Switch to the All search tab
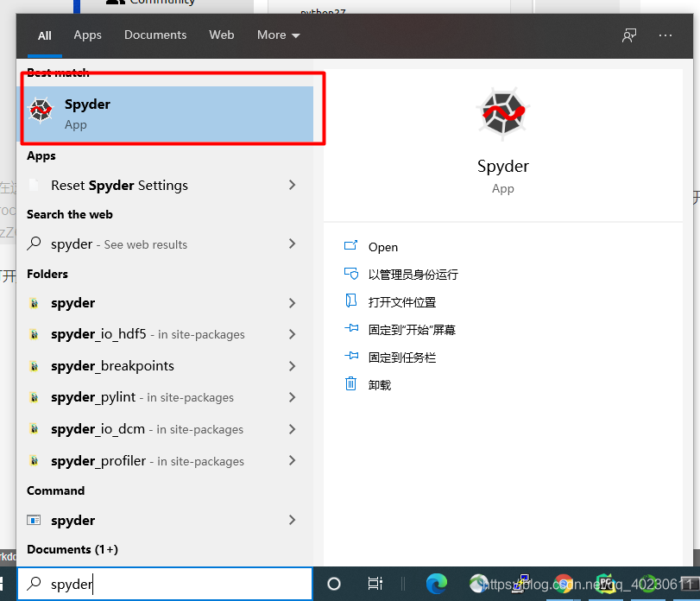 click(45, 35)
